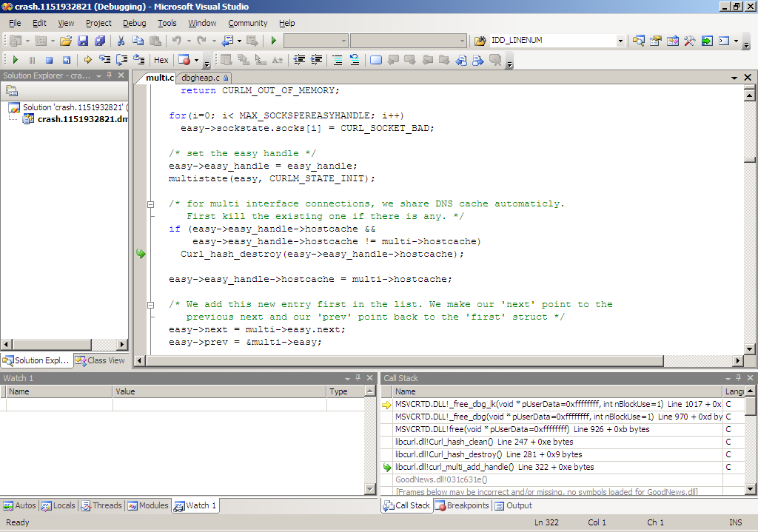Comment out the selected lines icon
The width and height of the screenshot is (758, 532).
tap(338, 60)
